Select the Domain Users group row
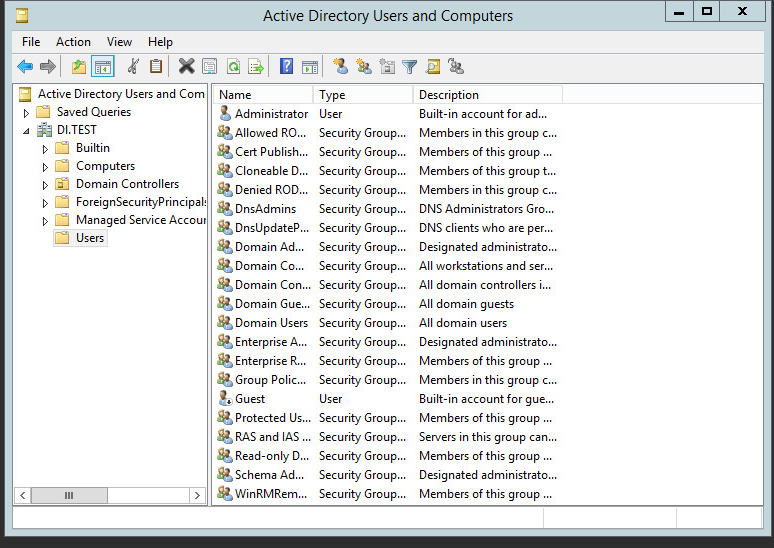 (x=271, y=323)
